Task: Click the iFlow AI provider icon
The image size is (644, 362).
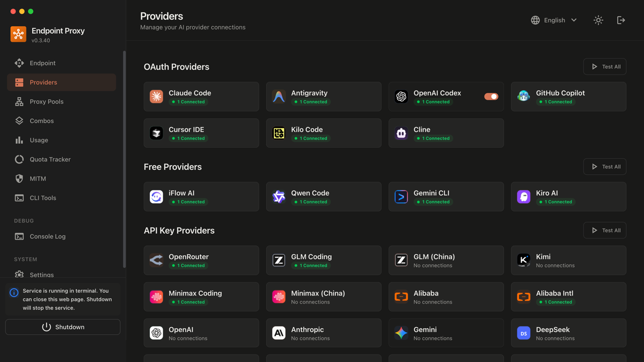Action: pyautogui.click(x=156, y=197)
